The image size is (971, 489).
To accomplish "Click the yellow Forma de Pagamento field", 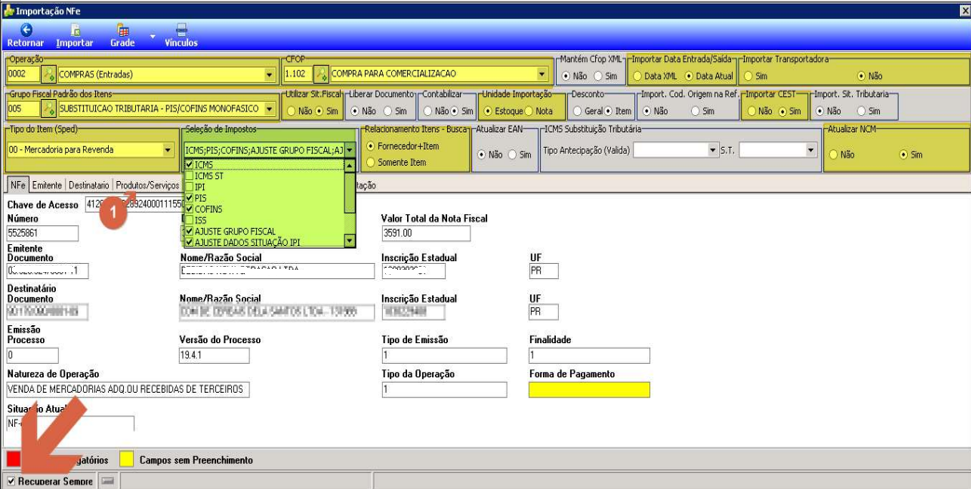I will pyautogui.click(x=590, y=389).
